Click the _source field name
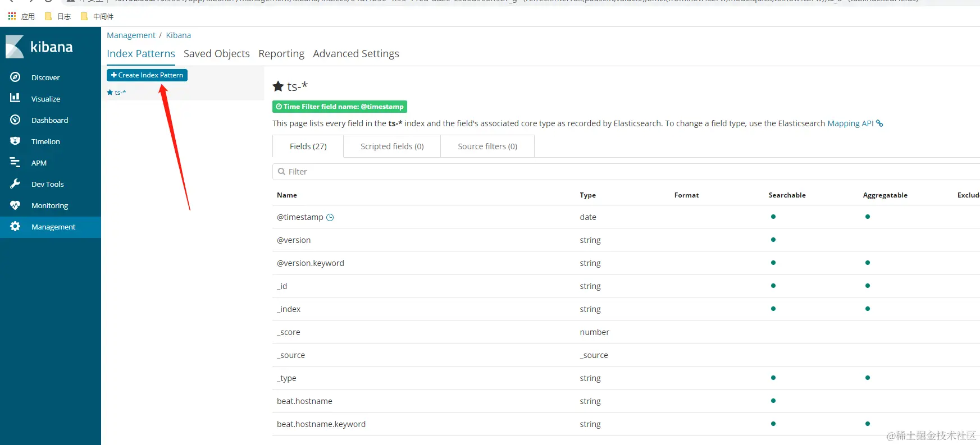This screenshot has width=980, height=445. pyautogui.click(x=291, y=355)
